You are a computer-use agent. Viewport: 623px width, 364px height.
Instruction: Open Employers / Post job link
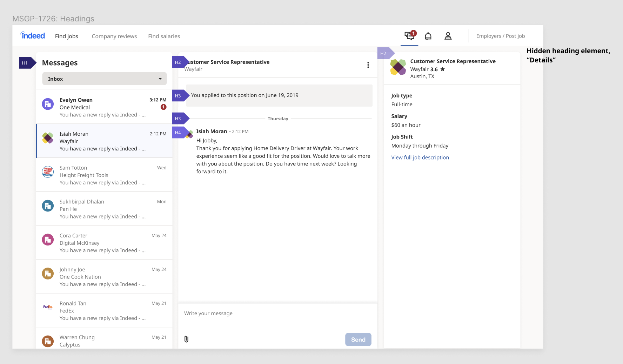[501, 36]
